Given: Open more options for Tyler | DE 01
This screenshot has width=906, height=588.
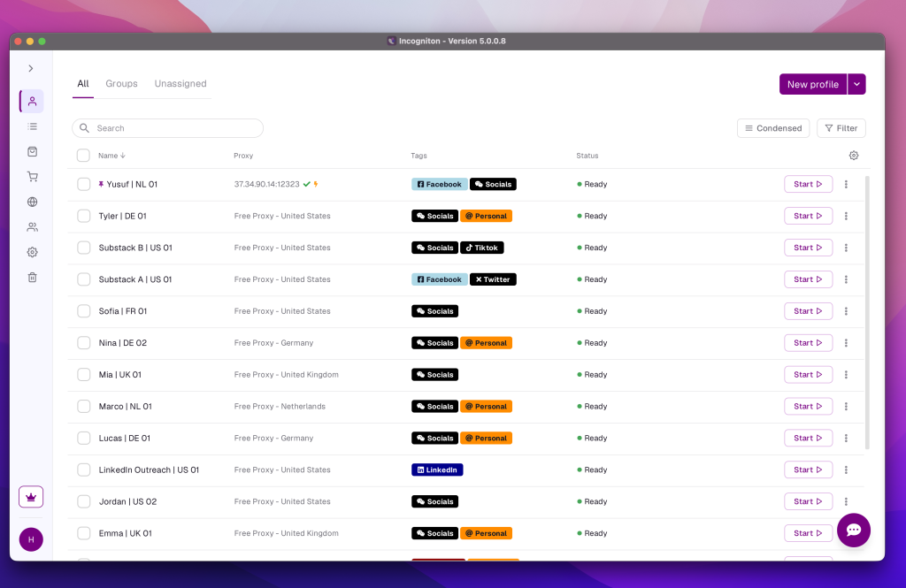Looking at the screenshot, I should (846, 216).
